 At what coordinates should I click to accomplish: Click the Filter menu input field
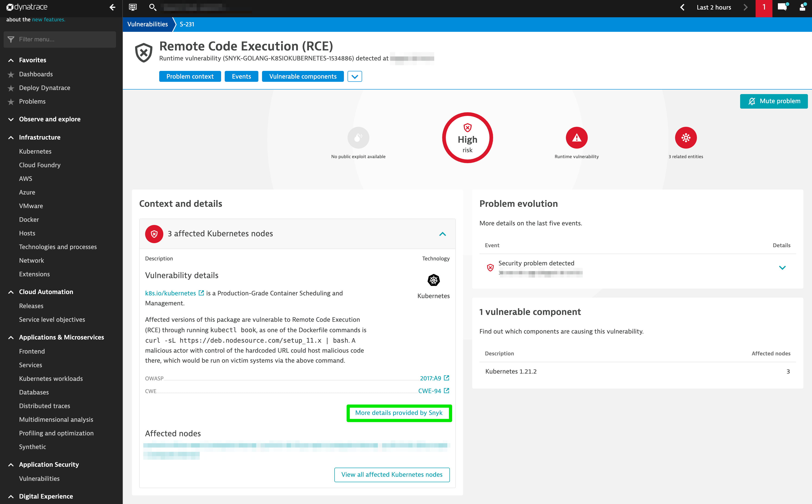pyautogui.click(x=60, y=39)
